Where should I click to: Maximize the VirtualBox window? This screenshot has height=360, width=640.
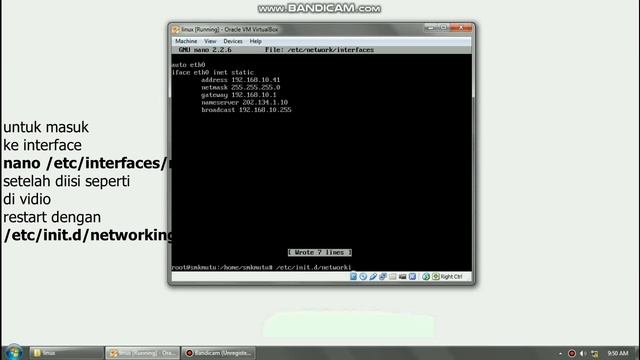click(x=444, y=28)
